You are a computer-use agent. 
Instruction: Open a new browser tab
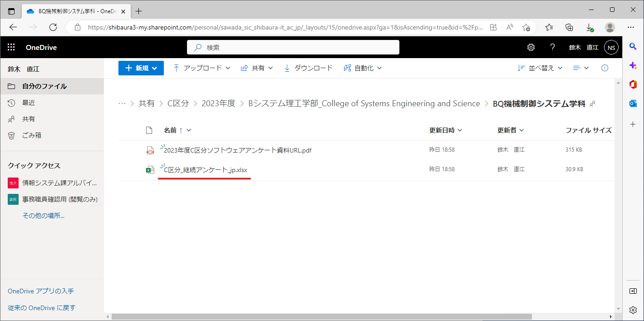click(x=138, y=11)
